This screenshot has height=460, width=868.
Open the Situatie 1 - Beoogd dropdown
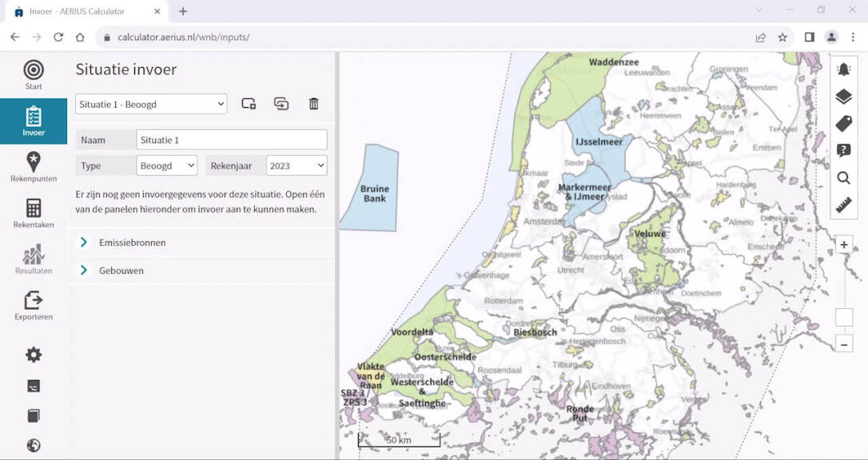click(151, 104)
